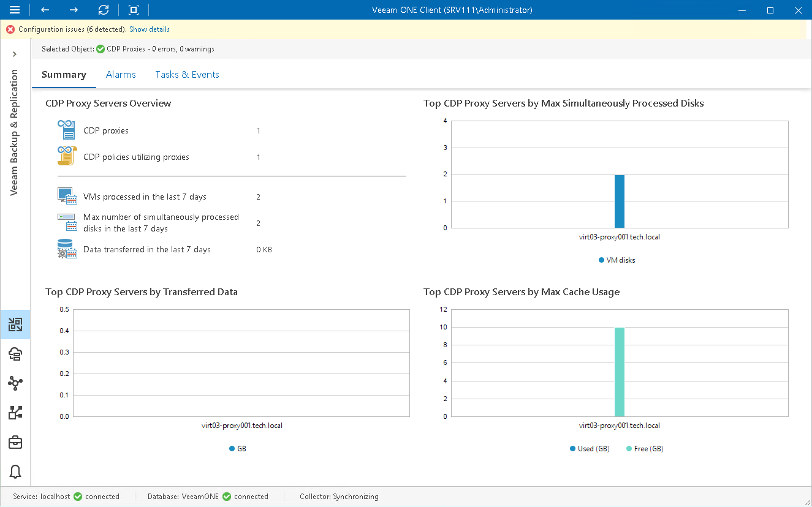
Task: Click 'CDP Proxies - 0 errors, 0 warnings' text
Action: pyautogui.click(x=161, y=49)
